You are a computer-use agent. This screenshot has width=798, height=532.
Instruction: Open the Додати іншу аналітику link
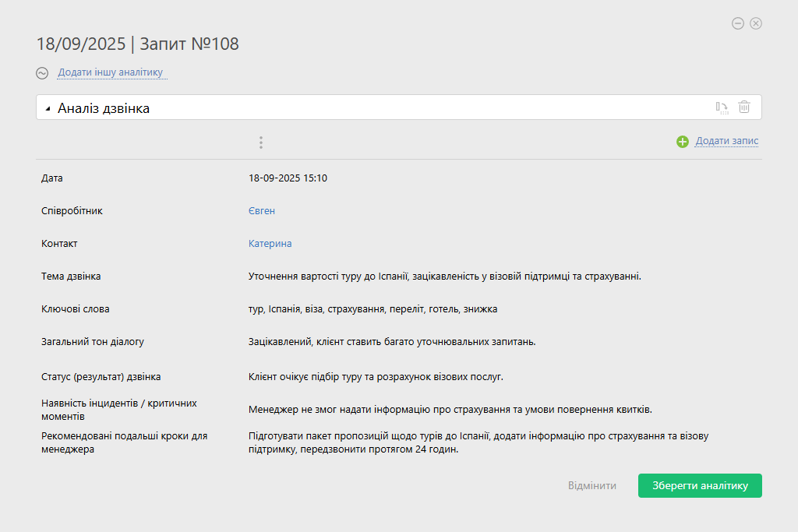click(x=110, y=72)
